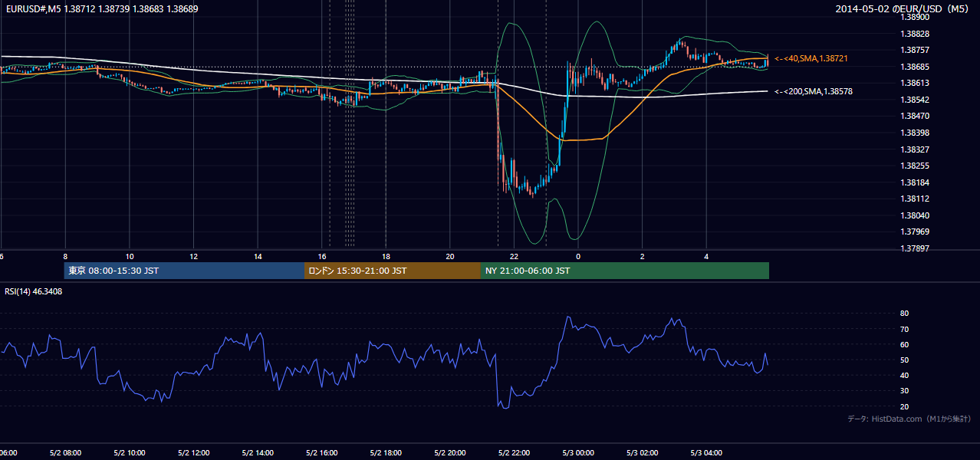
Task: Click price axis value 1.38327
Action: [914, 149]
